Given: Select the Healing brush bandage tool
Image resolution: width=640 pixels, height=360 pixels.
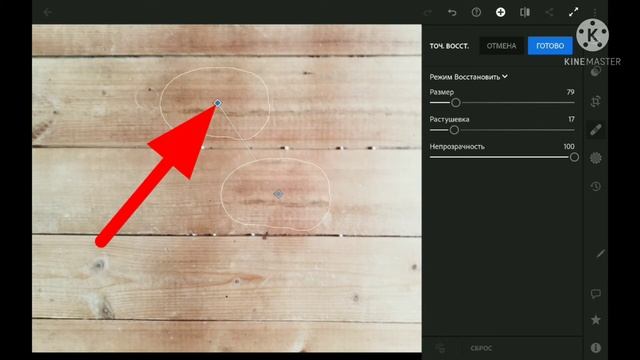Looking at the screenshot, I should (596, 130).
